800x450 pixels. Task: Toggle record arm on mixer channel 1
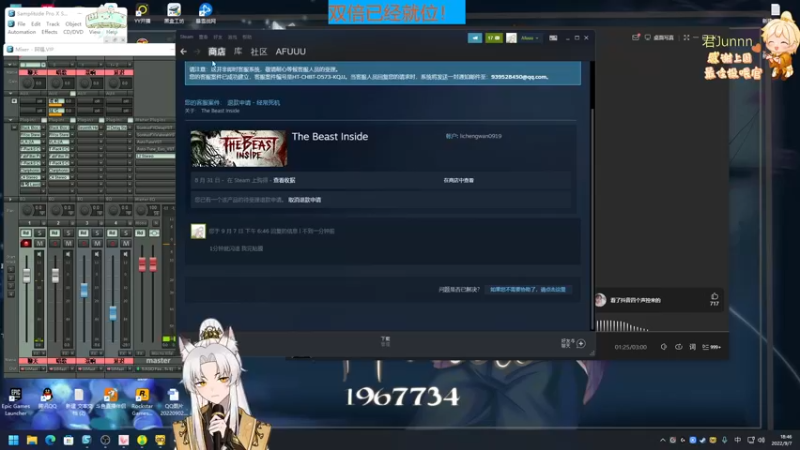26,243
